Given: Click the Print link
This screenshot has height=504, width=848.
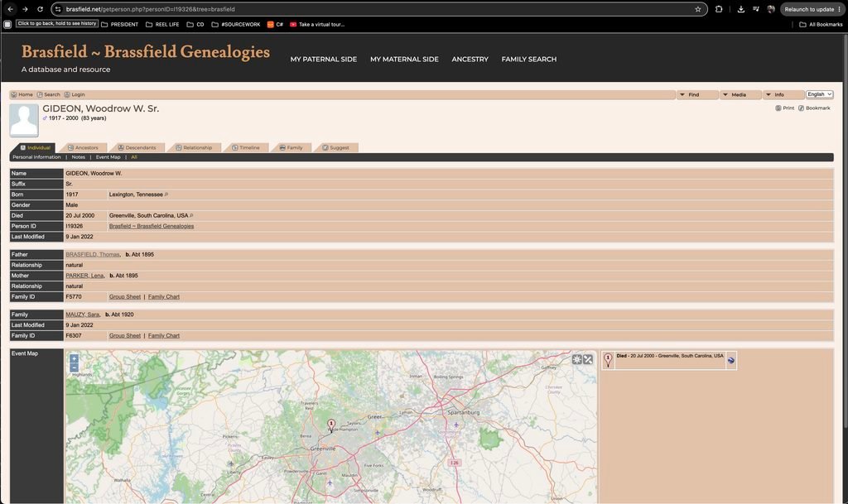Looking at the screenshot, I should pyautogui.click(x=785, y=108).
